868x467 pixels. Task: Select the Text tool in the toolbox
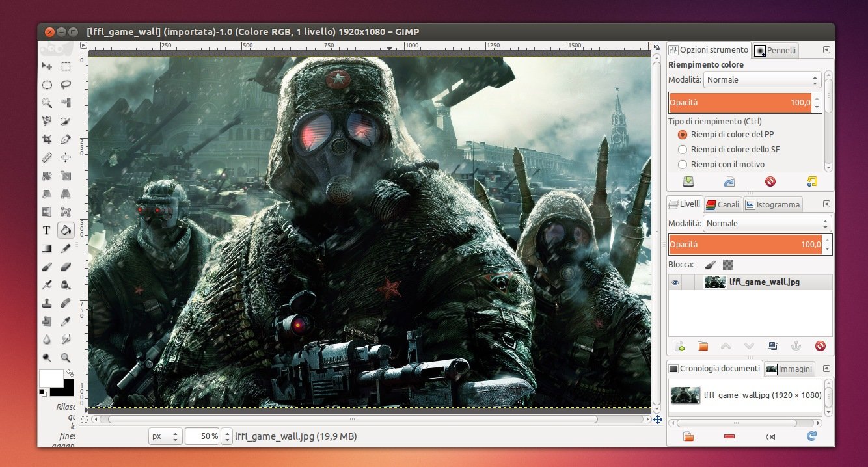click(x=47, y=230)
